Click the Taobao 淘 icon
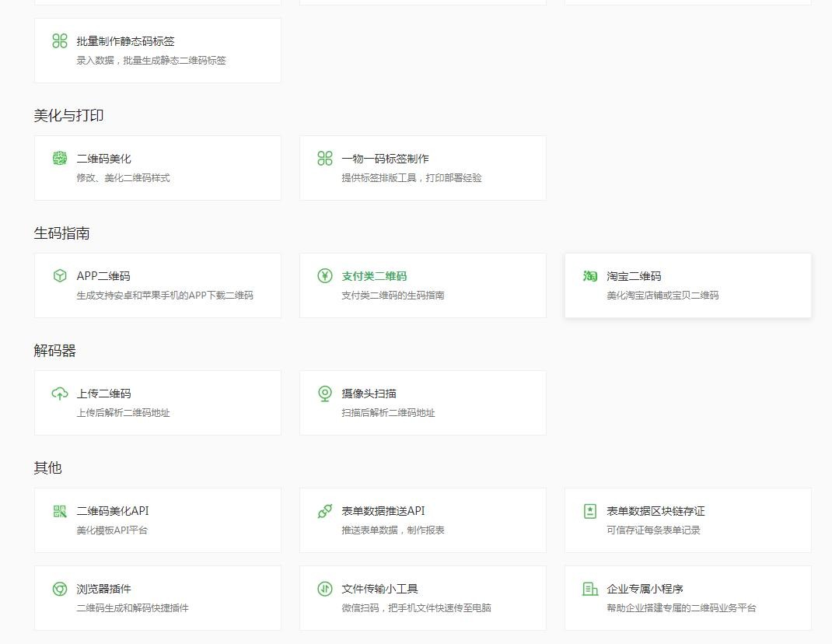832x644 pixels. click(x=590, y=276)
